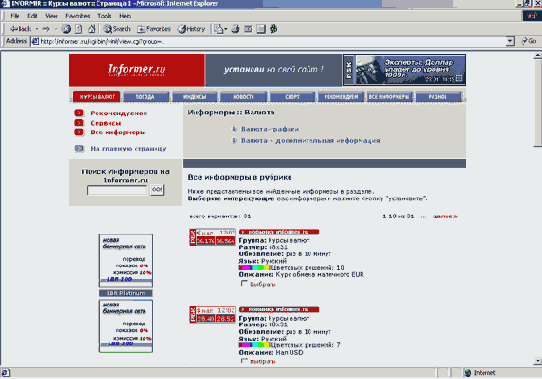Click the Discuss toolbar icon
Screen dimensions: 542x379
pos(261,29)
